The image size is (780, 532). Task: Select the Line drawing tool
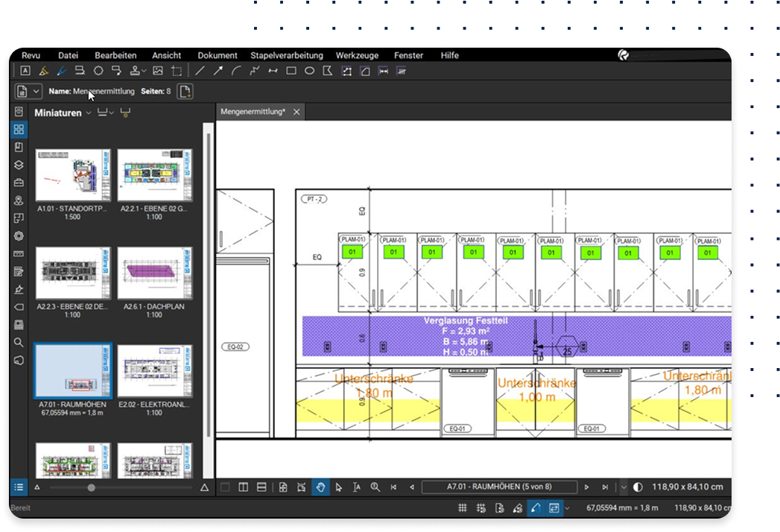point(200,71)
